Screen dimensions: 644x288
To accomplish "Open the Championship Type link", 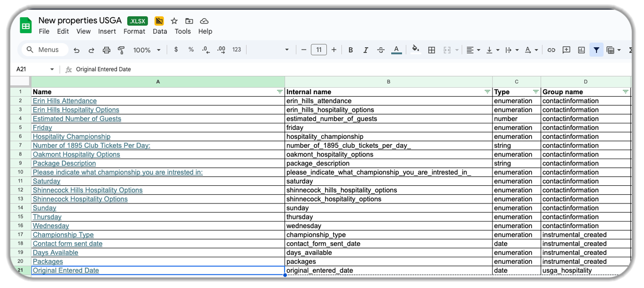I will coord(63,235).
